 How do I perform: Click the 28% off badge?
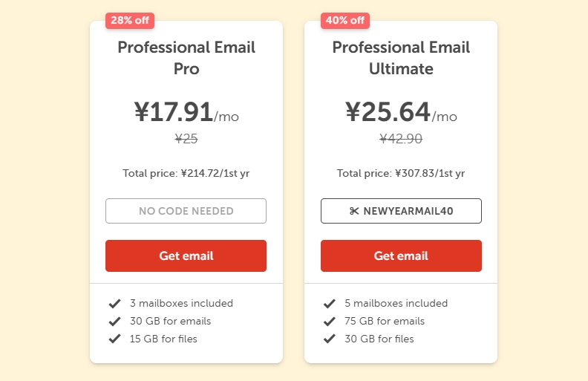[130, 20]
